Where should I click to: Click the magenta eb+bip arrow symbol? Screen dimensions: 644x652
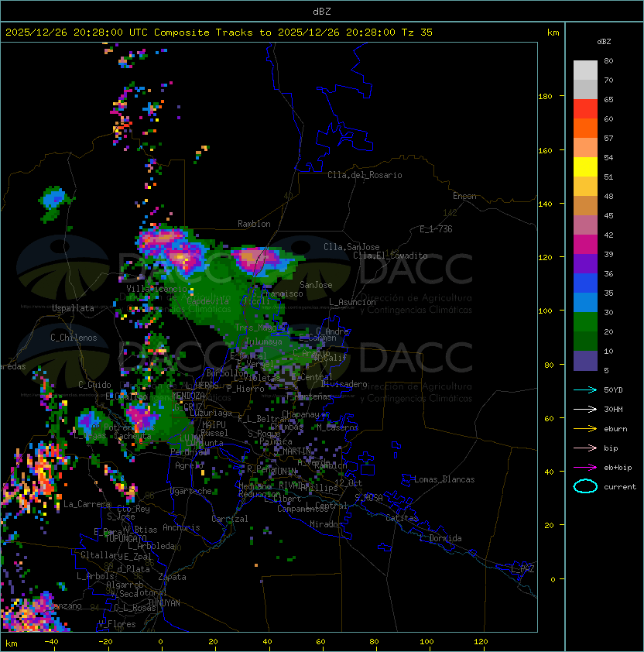(585, 468)
